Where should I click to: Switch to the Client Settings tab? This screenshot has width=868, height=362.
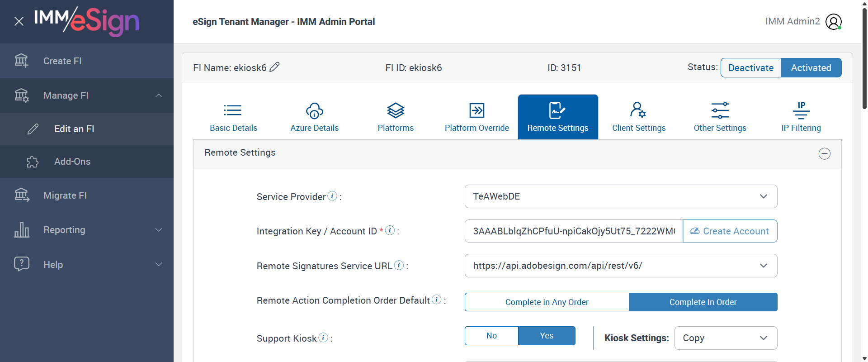(638, 117)
